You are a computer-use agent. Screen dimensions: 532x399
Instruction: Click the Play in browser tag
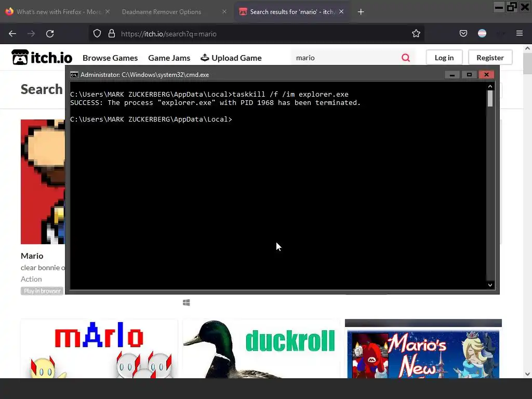(x=42, y=291)
